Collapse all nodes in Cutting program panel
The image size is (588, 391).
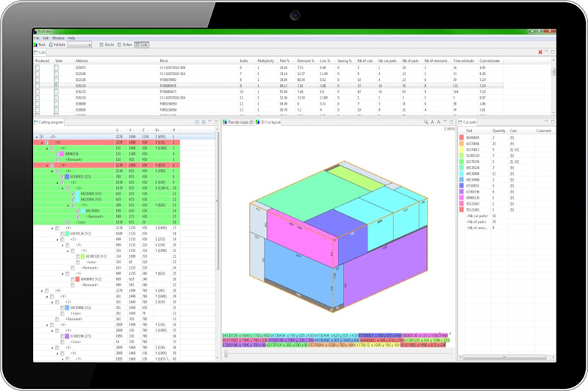pyautogui.click(x=196, y=122)
